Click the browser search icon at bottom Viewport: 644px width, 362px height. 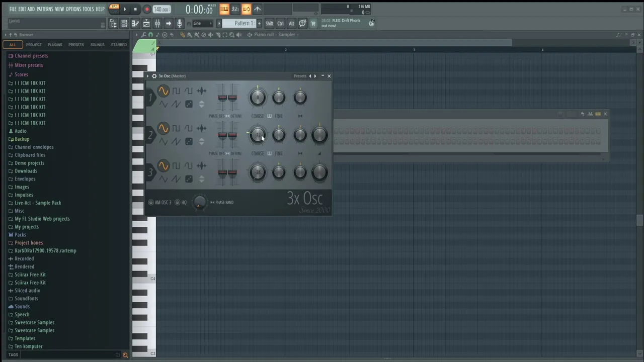coord(125,355)
